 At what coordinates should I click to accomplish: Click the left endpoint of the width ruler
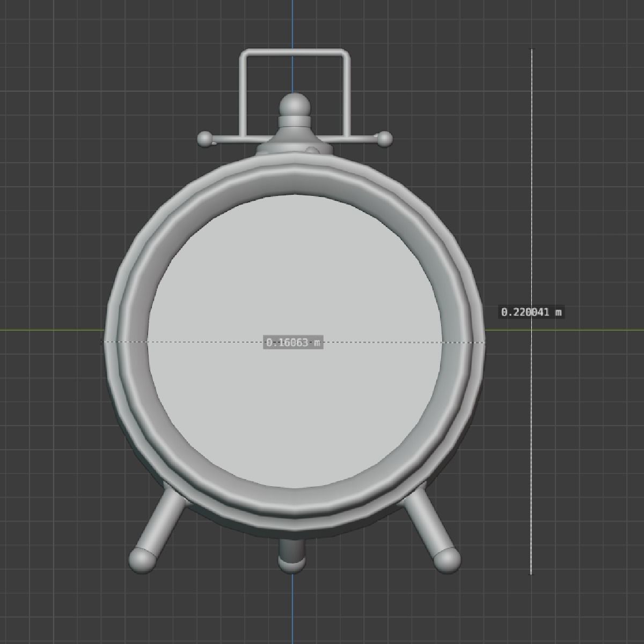(104, 342)
